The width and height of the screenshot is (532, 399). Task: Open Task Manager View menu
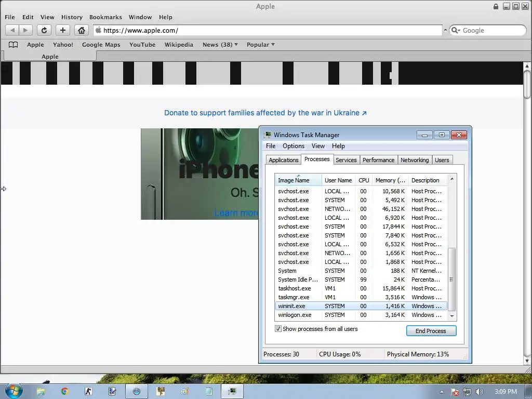[318, 146]
